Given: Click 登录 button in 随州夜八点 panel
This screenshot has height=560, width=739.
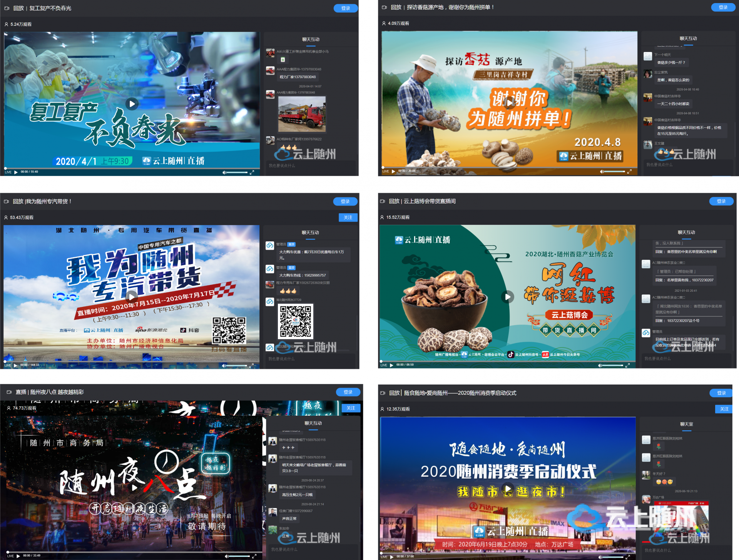Looking at the screenshot, I should [348, 392].
